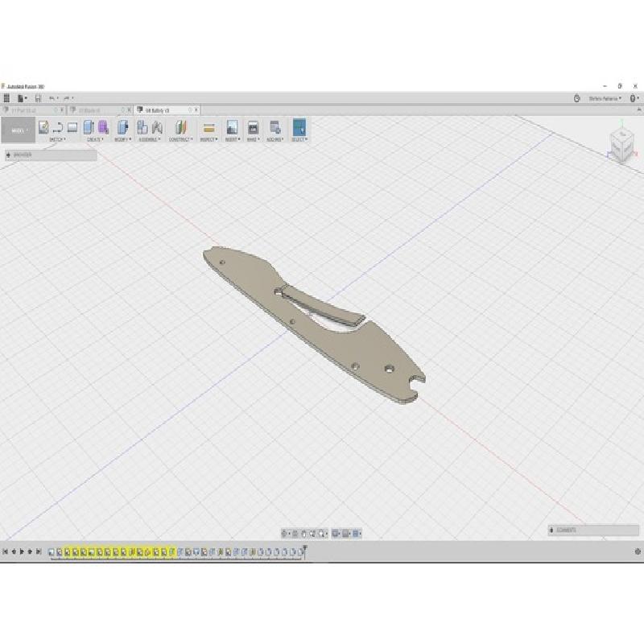Expand the Construct dropdown menu
Viewport: 644px width, 644px height.
point(180,139)
